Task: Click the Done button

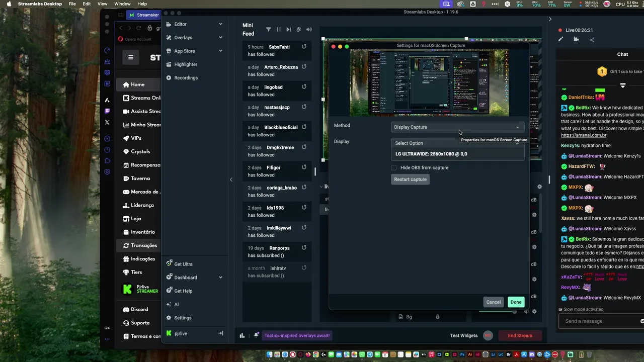Action: (x=516, y=302)
